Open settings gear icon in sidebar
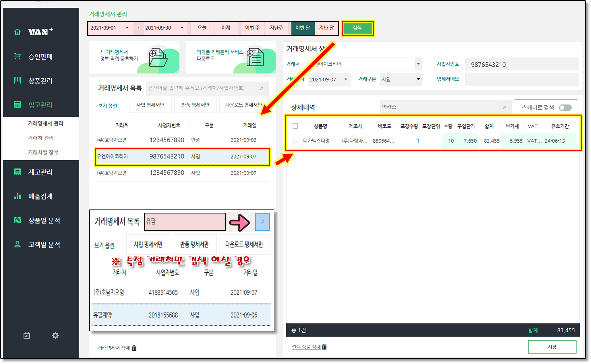The width and height of the screenshot is (591, 364). 55,335
